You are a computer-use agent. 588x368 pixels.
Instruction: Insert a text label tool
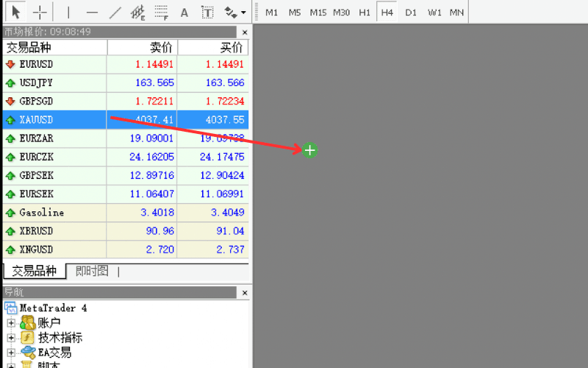pyautogui.click(x=207, y=13)
